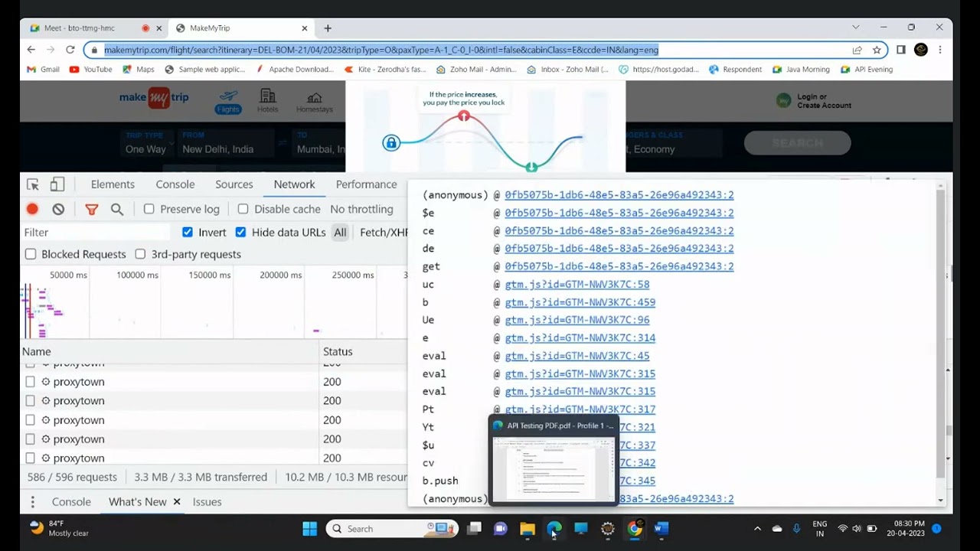Open the stack link in the $e row
Screen dimensions: 980x551
pos(619,213)
